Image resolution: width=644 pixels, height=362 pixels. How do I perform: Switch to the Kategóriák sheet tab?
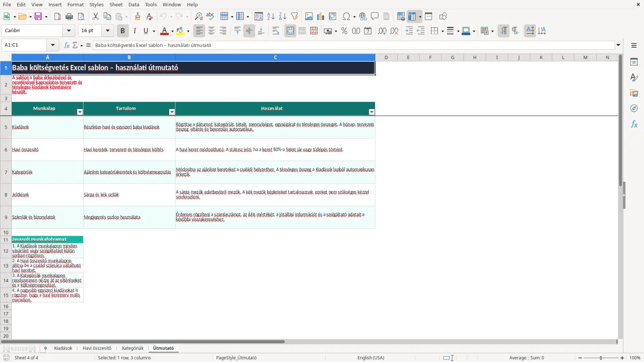point(133,348)
